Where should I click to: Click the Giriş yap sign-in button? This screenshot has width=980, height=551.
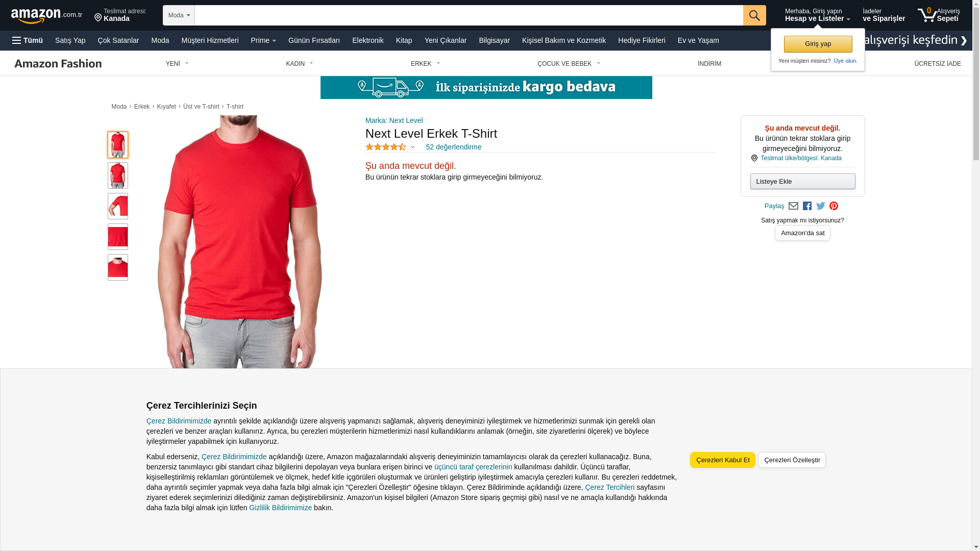click(x=818, y=44)
